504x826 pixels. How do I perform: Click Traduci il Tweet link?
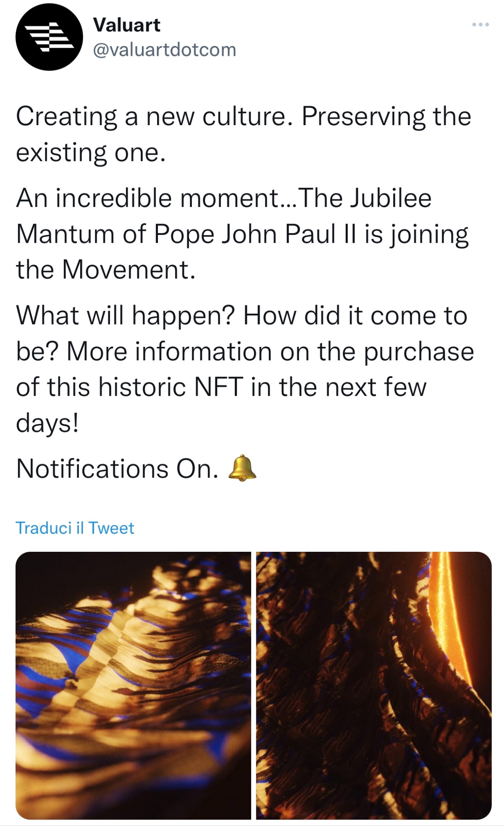(75, 528)
